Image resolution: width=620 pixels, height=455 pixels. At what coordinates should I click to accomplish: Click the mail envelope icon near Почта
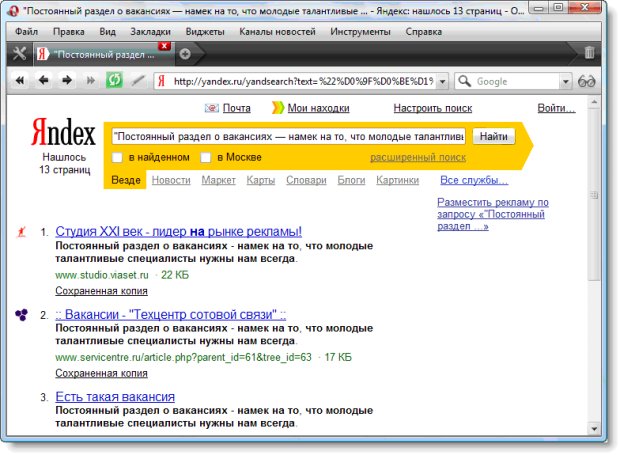tap(212, 108)
